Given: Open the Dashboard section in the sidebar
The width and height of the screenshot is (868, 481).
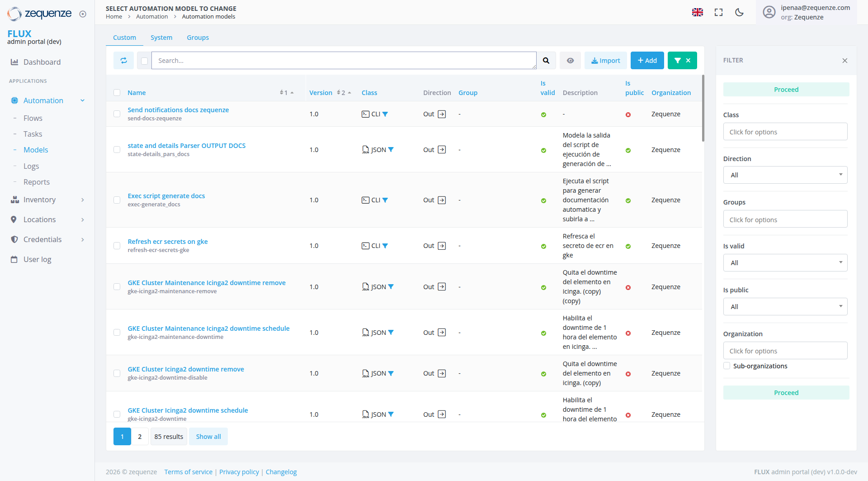Looking at the screenshot, I should click(x=42, y=62).
